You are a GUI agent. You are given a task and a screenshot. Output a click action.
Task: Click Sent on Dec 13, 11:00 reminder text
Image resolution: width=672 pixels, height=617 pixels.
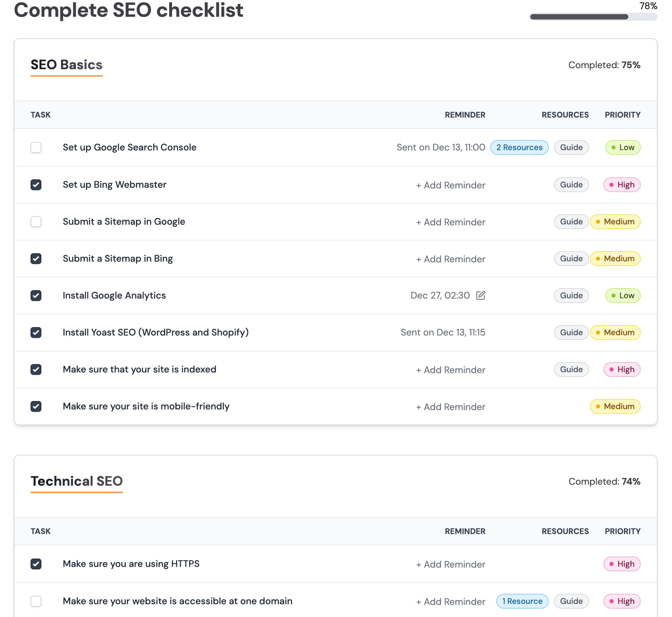tap(441, 147)
